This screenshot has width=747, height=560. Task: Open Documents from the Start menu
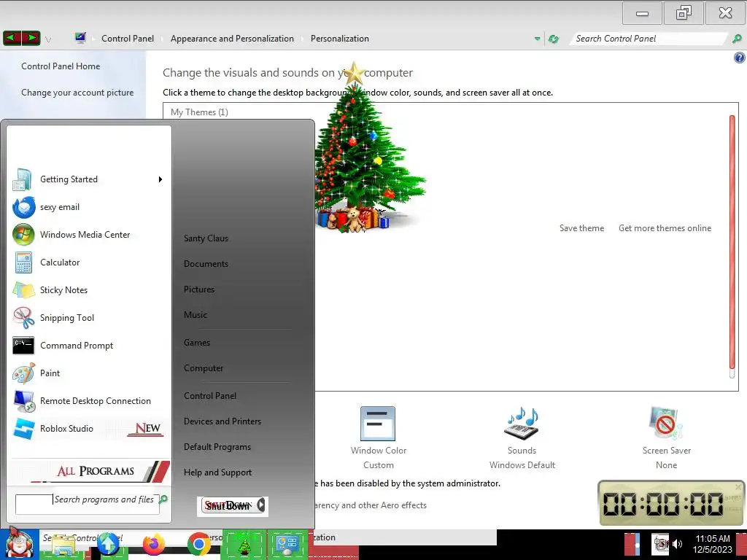[206, 264]
